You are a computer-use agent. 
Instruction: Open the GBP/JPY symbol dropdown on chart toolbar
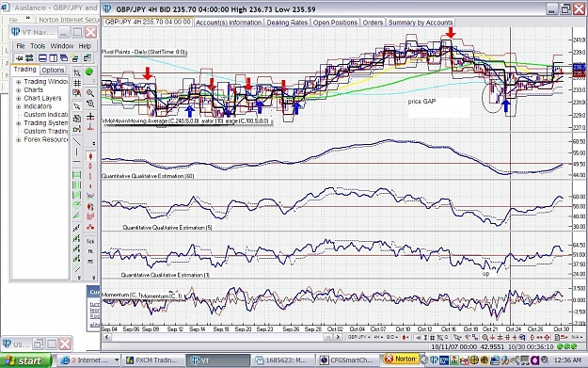[359, 337]
